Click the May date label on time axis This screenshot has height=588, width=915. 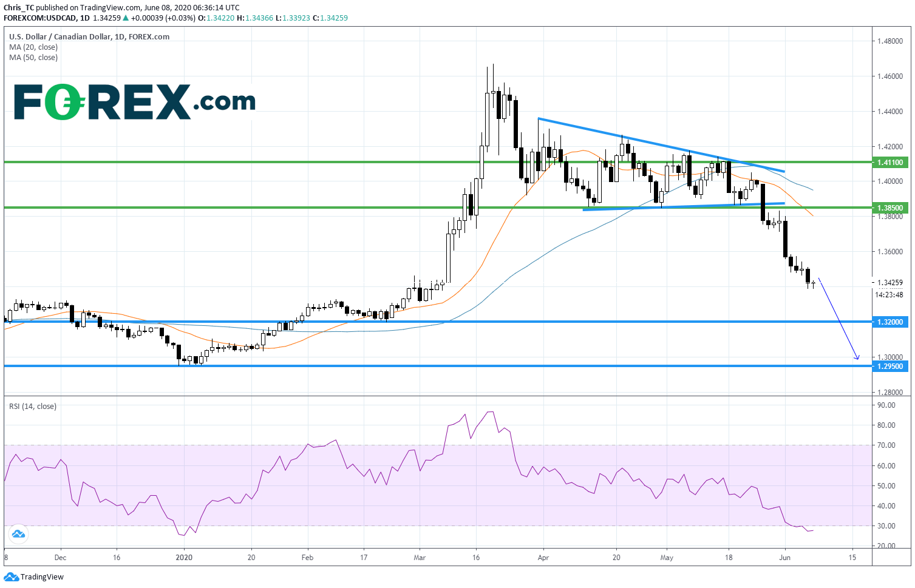coord(667,557)
